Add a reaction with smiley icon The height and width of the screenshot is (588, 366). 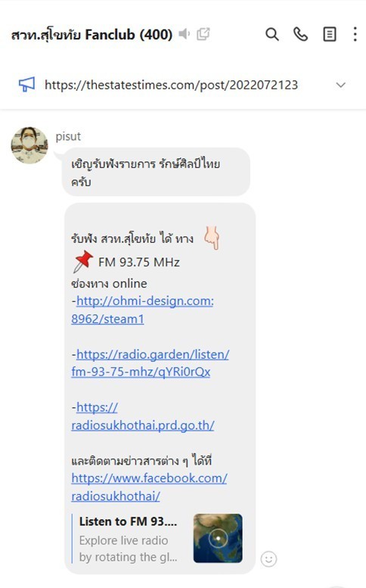click(x=268, y=559)
